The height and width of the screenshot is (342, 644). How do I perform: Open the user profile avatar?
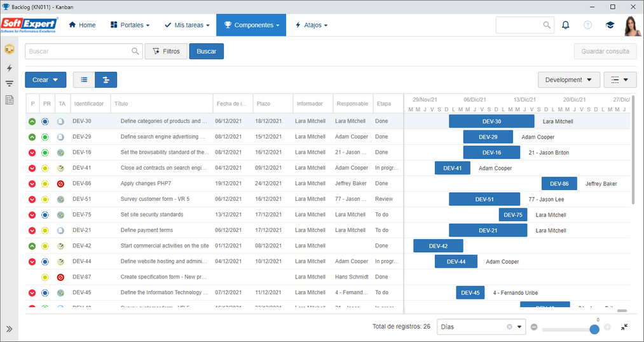point(633,25)
